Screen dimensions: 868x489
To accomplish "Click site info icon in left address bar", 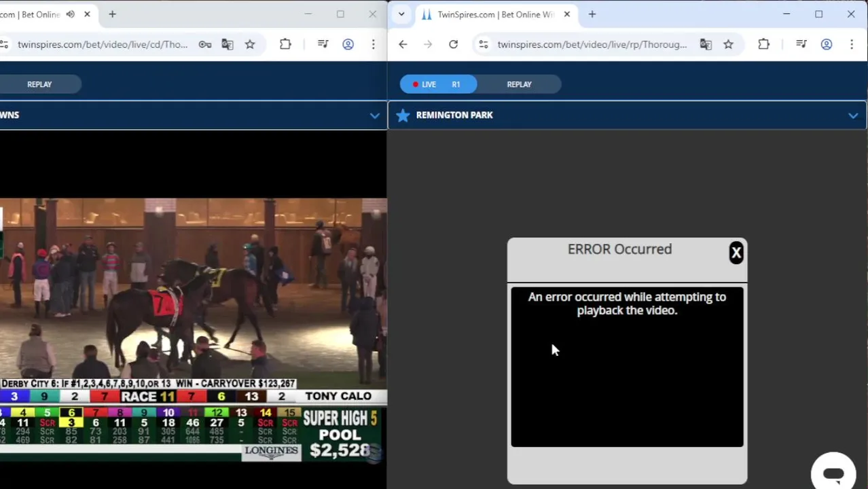I will point(4,44).
